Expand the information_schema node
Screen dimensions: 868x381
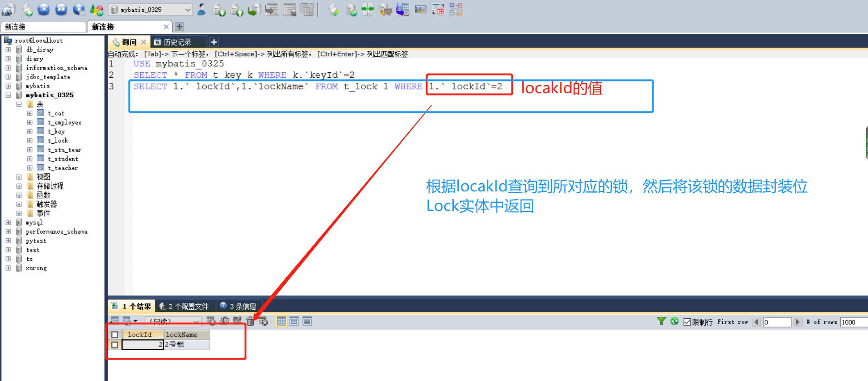tap(8, 68)
